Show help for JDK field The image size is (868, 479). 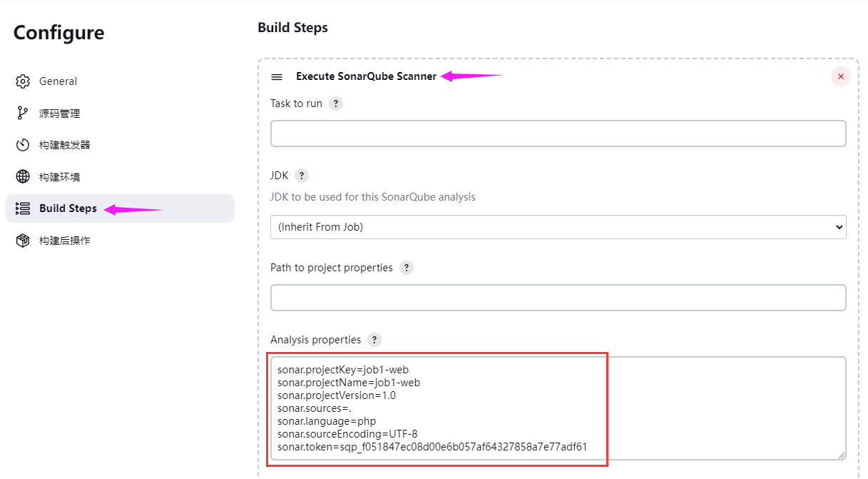pos(302,176)
